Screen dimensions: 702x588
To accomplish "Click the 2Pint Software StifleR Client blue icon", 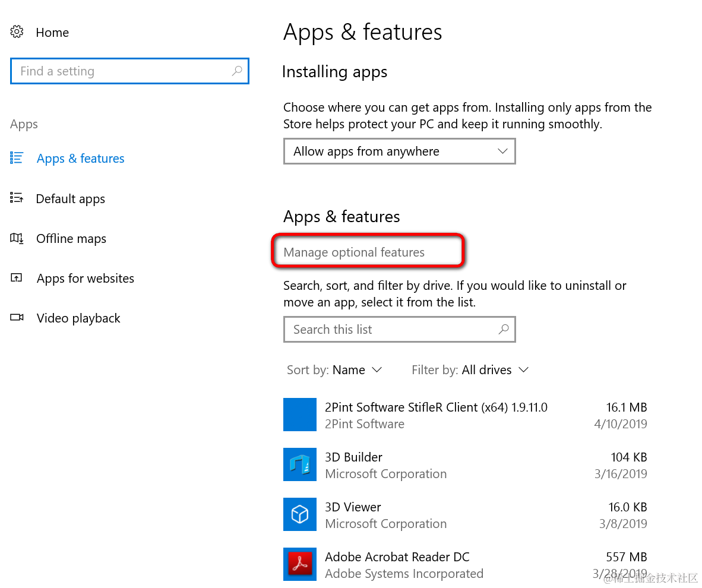I will pos(299,415).
